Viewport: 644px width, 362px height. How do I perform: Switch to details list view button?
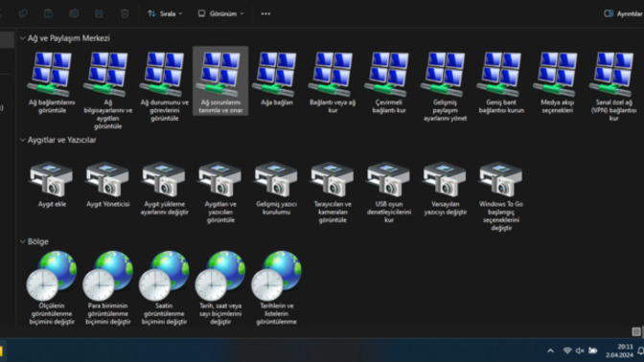[x=635, y=331]
